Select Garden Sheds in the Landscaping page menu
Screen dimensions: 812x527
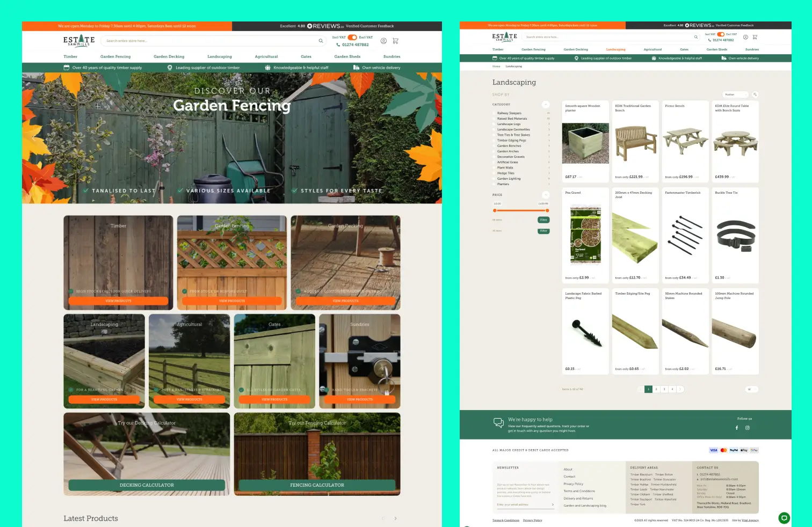tap(716, 49)
